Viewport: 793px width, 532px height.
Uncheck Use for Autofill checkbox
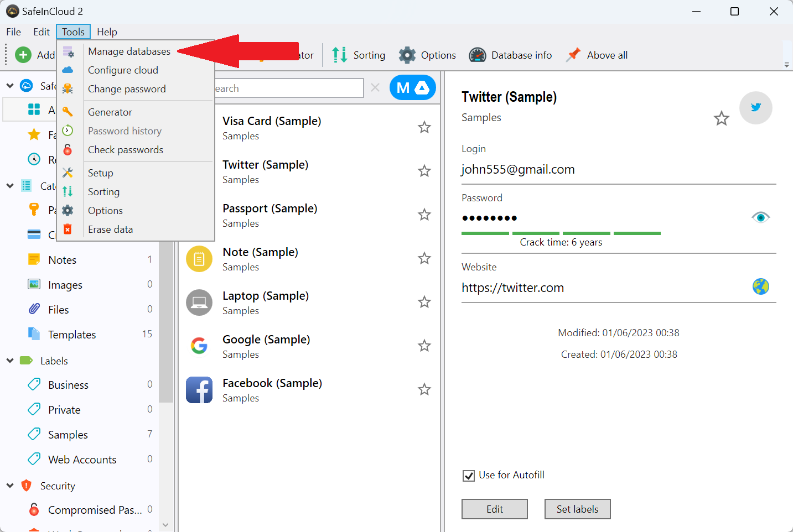(469, 476)
